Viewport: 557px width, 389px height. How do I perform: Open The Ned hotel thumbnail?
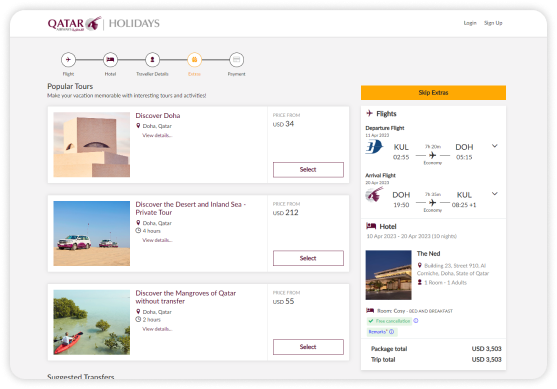(389, 275)
